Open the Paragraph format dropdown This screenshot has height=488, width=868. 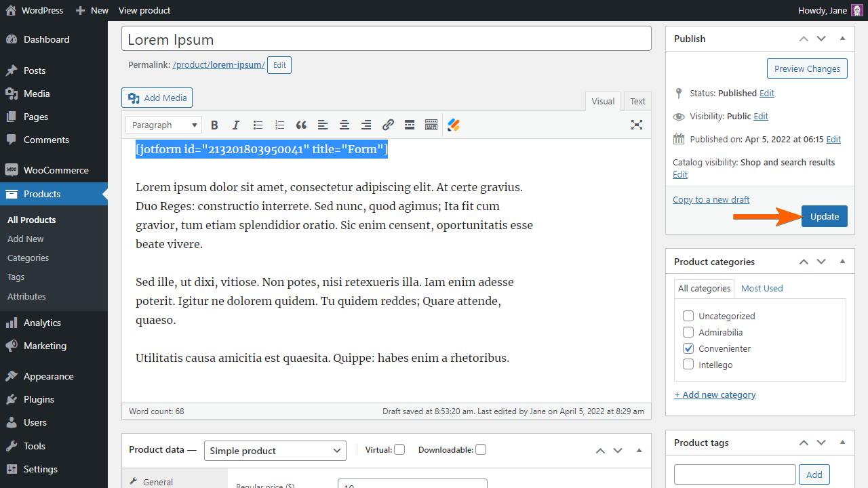tap(163, 125)
